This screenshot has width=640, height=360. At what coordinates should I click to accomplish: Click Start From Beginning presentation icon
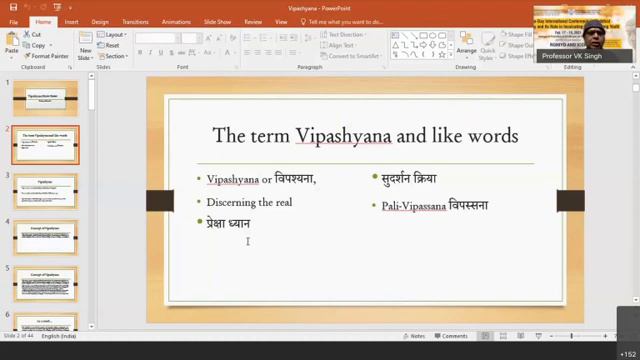point(57,7)
